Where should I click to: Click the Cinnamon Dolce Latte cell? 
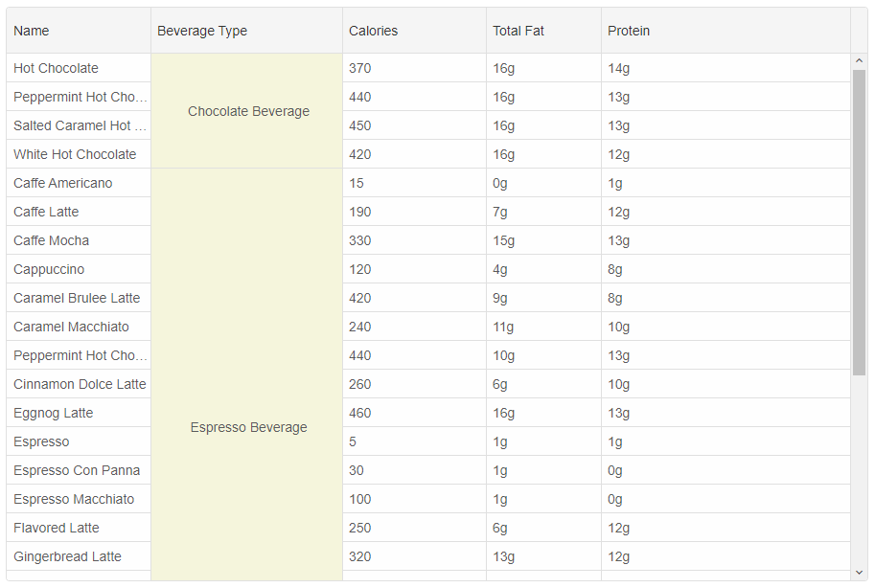79,384
